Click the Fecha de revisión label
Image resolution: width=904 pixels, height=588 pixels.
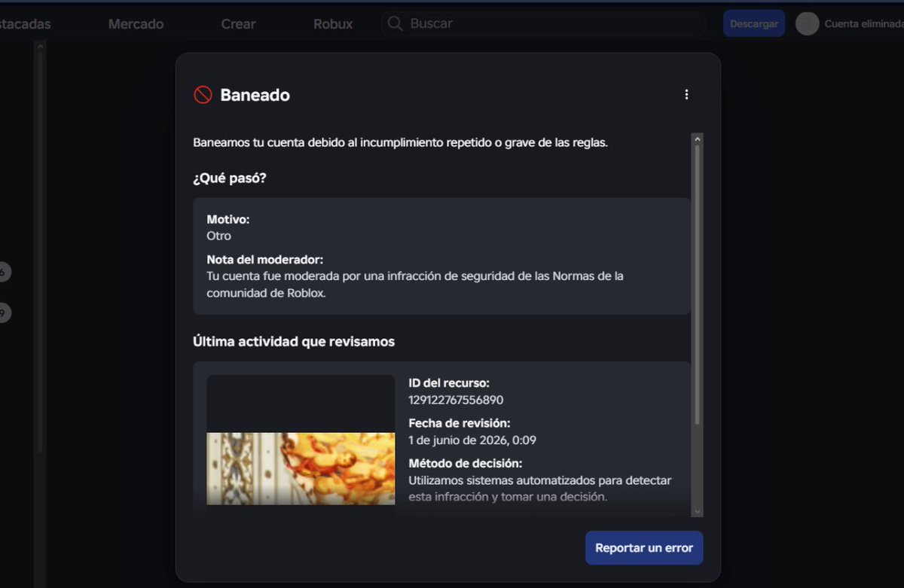pyautogui.click(x=460, y=423)
